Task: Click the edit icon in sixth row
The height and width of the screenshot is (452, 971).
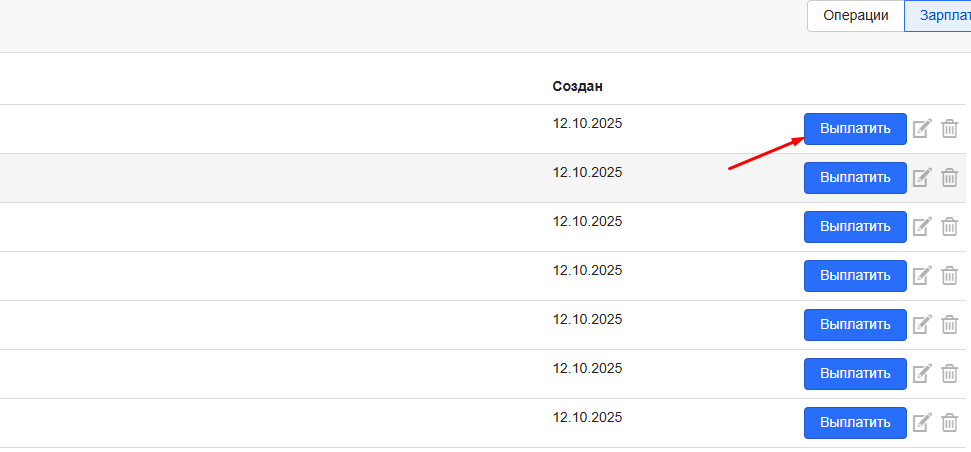Action: [922, 374]
